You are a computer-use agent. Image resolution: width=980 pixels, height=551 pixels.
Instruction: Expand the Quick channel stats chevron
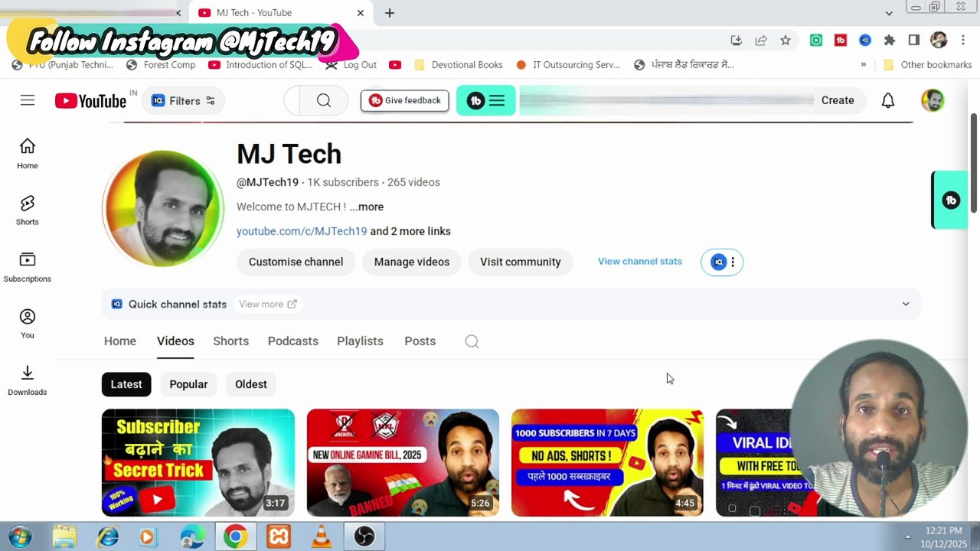pyautogui.click(x=906, y=304)
